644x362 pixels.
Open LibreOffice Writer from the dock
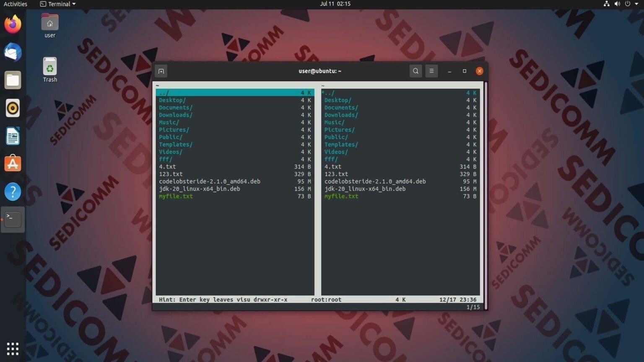(13, 136)
